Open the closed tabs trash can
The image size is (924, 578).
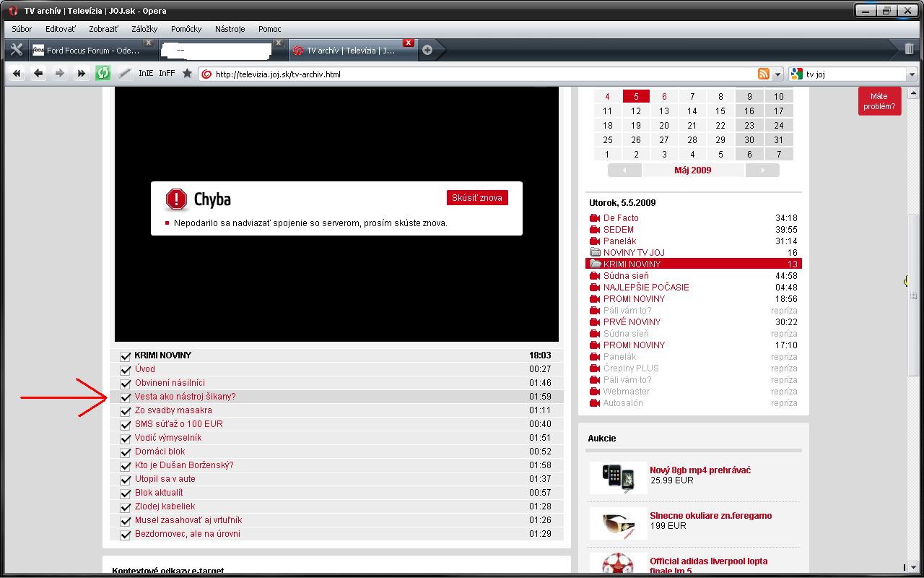(909, 49)
